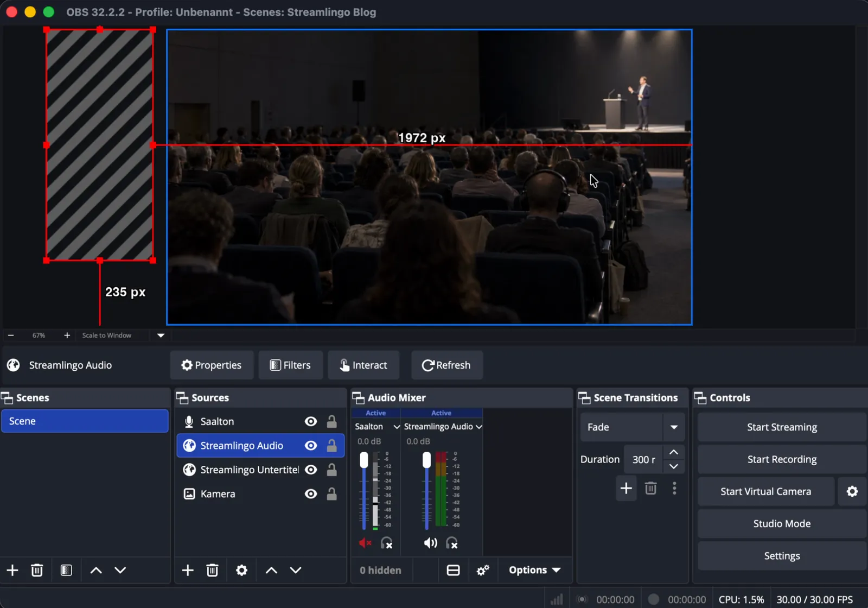Click the Audio Mixer dock panel icon
The height and width of the screenshot is (608, 868).
pos(358,398)
